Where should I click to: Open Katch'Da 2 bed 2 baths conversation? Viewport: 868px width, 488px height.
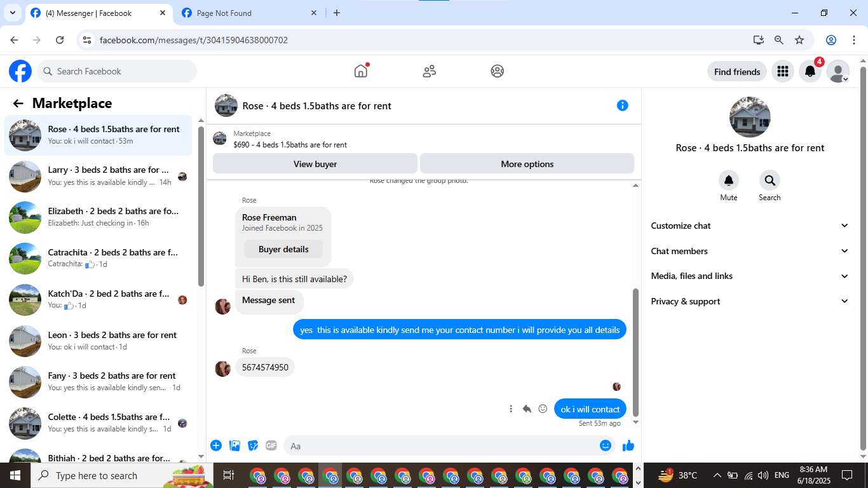(x=98, y=300)
